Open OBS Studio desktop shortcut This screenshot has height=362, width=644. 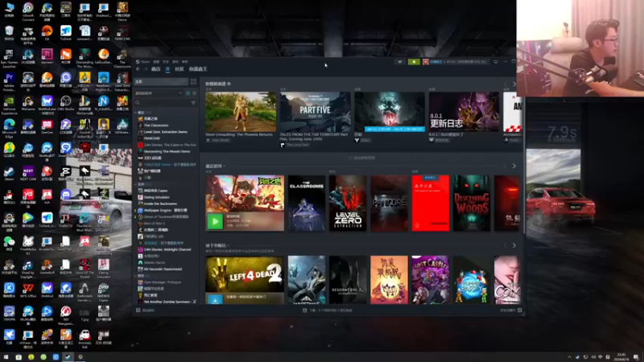[x=66, y=103]
